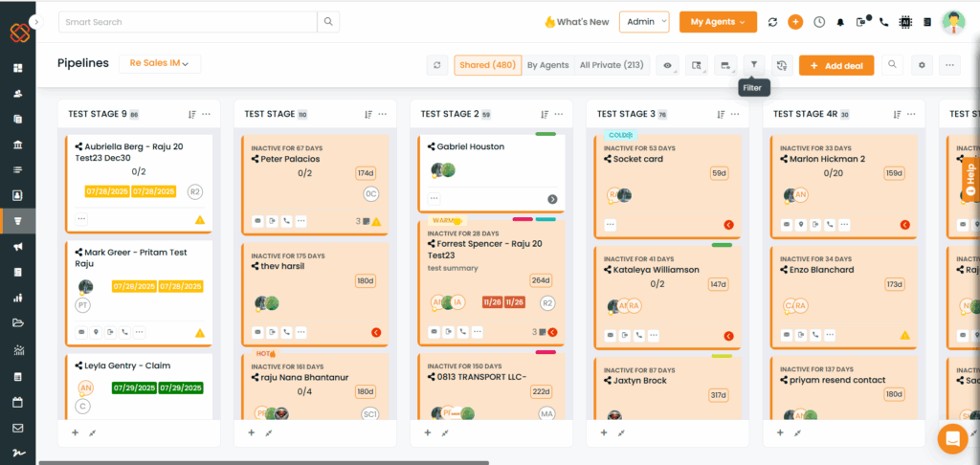The image size is (980, 465).
Task: Click the email icon on Peter Palacios card
Action: coord(257,221)
